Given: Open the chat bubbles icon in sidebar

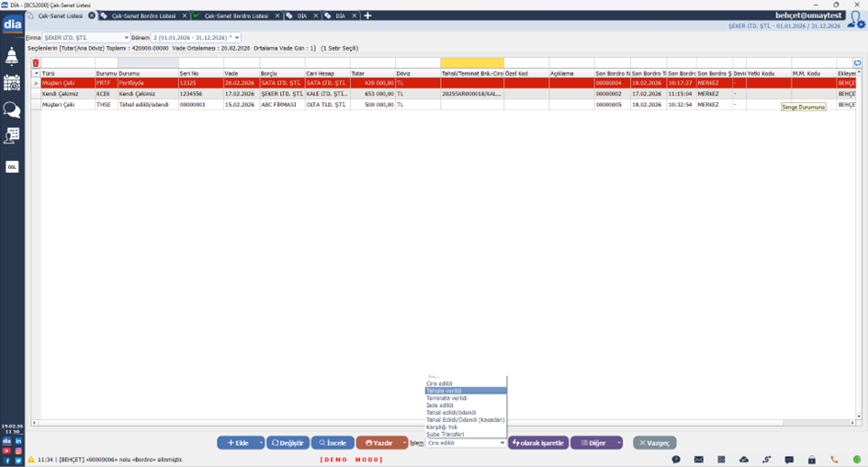Looking at the screenshot, I should click(x=12, y=110).
